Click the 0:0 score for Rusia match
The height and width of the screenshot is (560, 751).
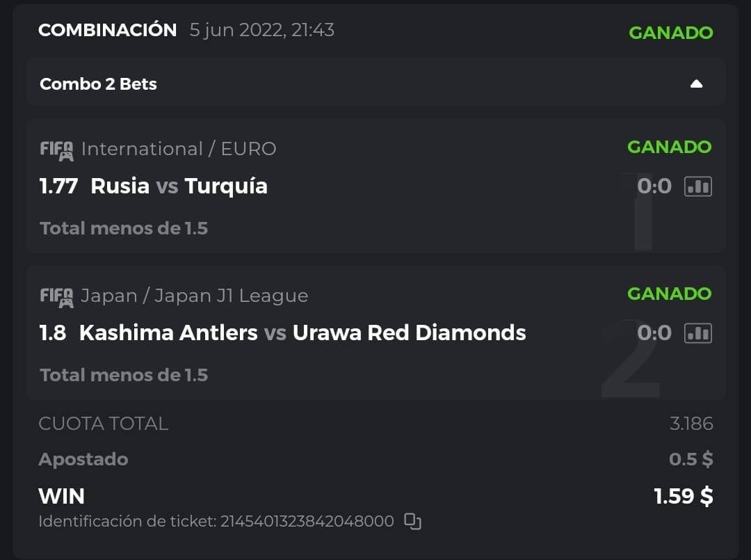tap(654, 186)
